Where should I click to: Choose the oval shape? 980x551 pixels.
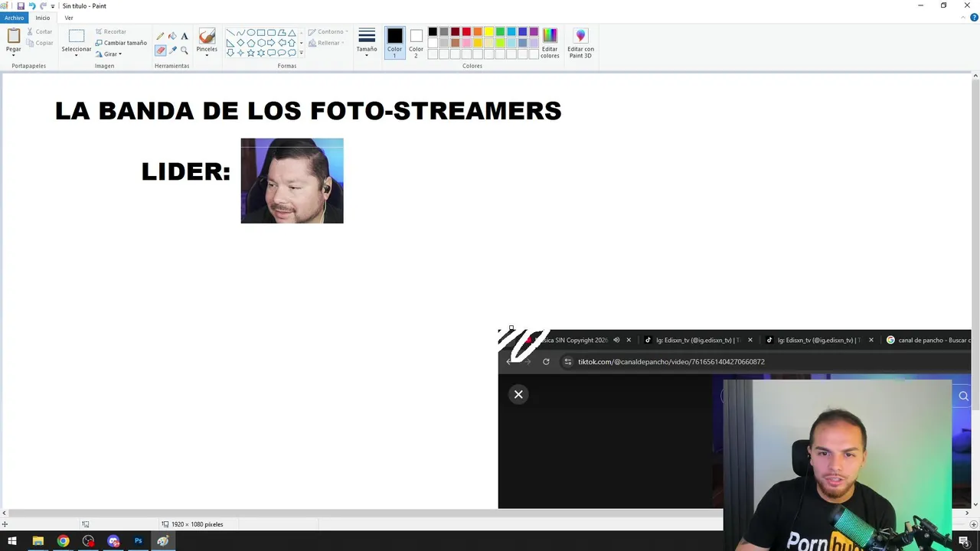tap(250, 33)
